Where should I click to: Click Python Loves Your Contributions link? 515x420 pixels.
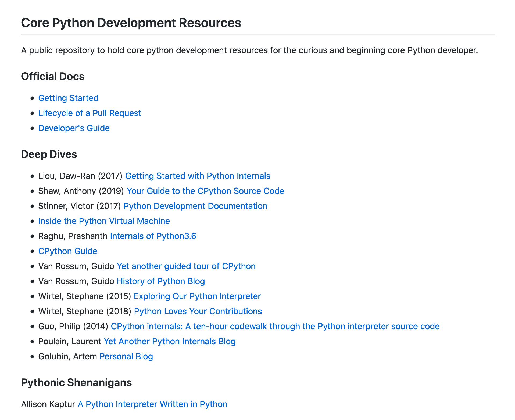click(x=198, y=311)
